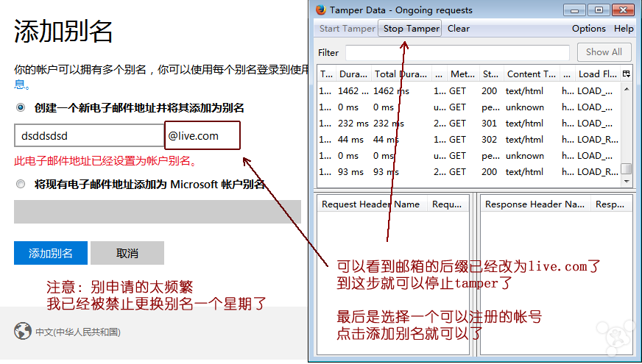Sort by the Load Fl... column header
The height and width of the screenshot is (364, 642).
(597, 74)
